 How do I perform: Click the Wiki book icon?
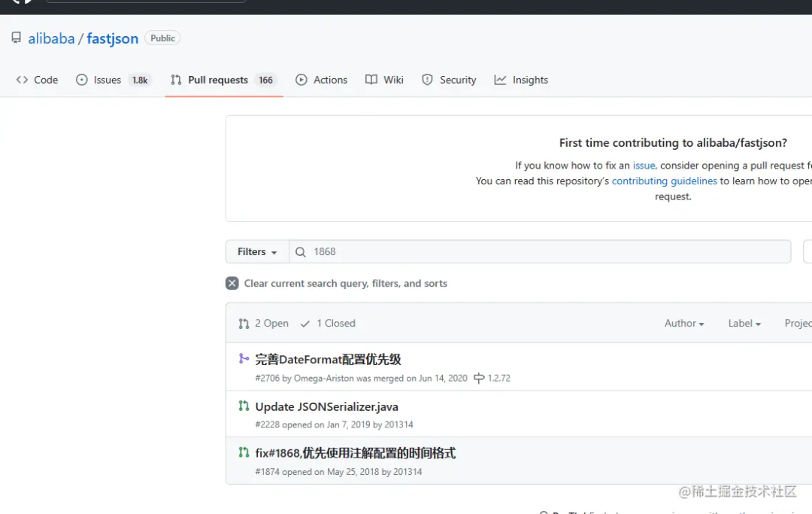click(x=371, y=80)
